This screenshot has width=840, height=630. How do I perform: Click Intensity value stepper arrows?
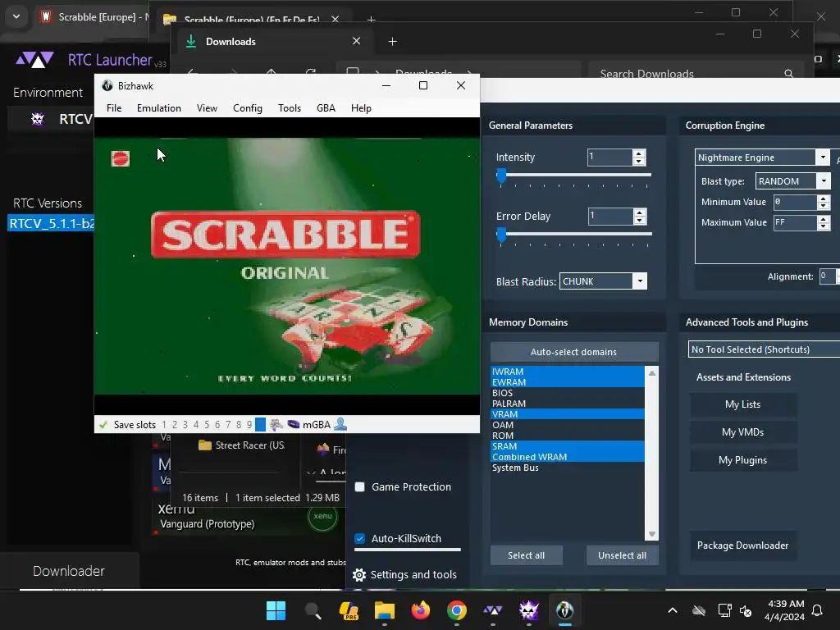638,157
